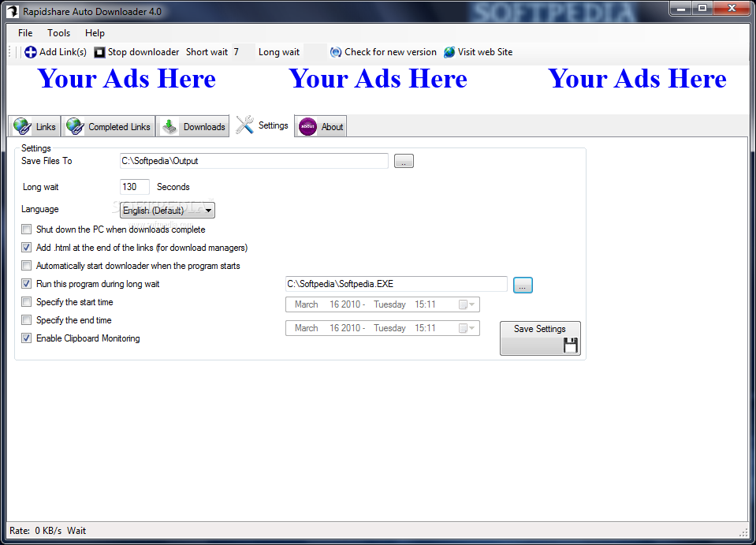Click the middle Your Ads Here banner
This screenshot has width=756, height=545.
point(378,79)
